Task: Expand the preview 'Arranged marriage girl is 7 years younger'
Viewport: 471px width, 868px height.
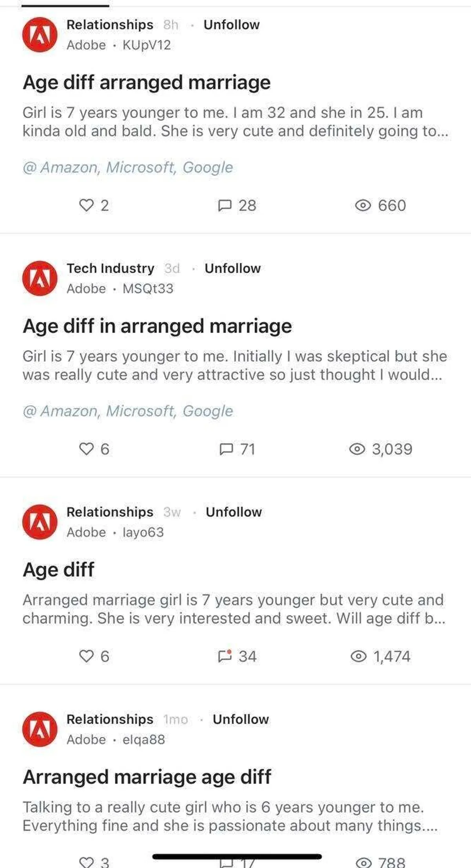Action: click(234, 609)
